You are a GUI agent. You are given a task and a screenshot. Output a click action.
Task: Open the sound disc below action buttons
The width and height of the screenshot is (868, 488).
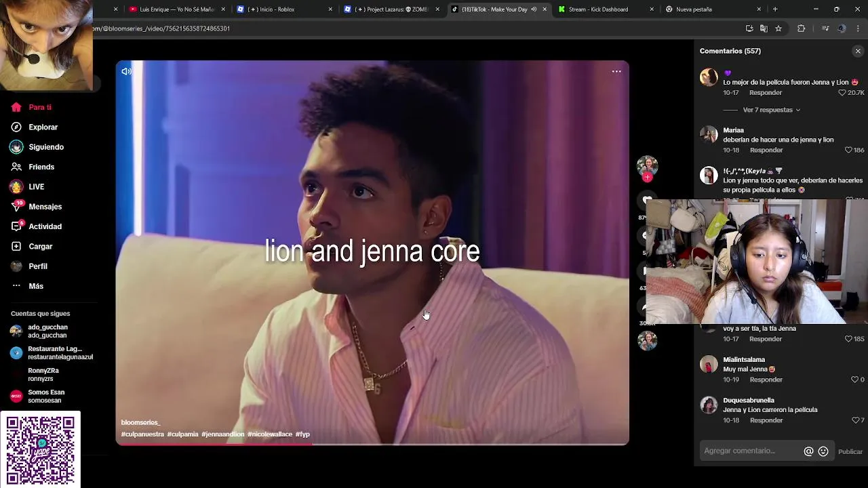647,340
